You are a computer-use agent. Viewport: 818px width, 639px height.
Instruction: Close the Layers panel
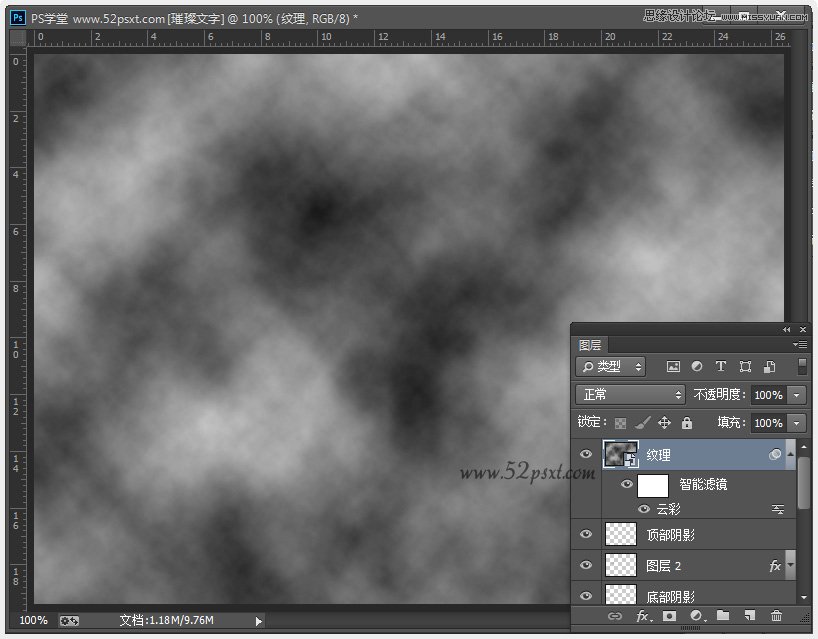(x=803, y=330)
